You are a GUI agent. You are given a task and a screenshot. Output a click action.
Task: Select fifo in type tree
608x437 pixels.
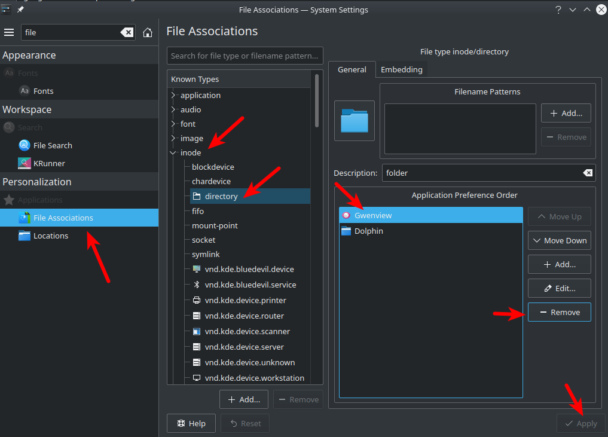point(197,211)
